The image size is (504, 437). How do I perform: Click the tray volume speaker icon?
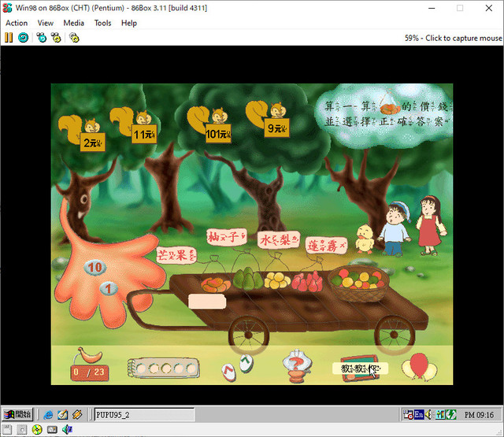(428, 415)
